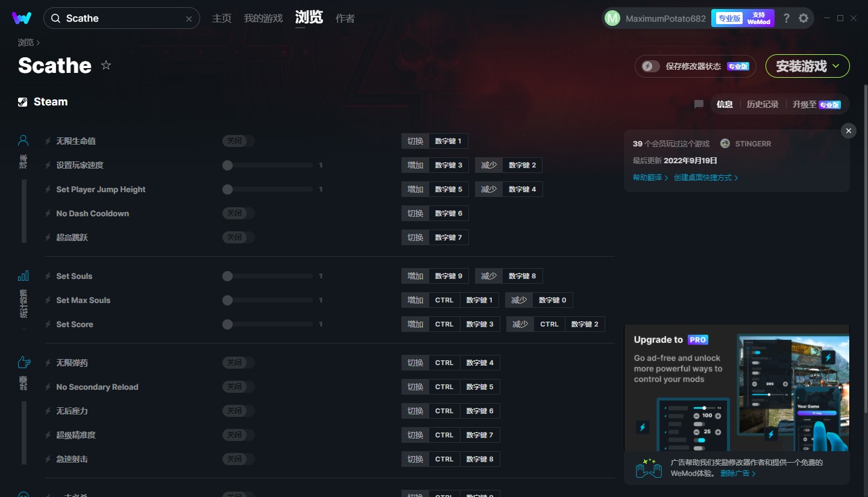Click lightning icon beside Set Score

coord(48,324)
